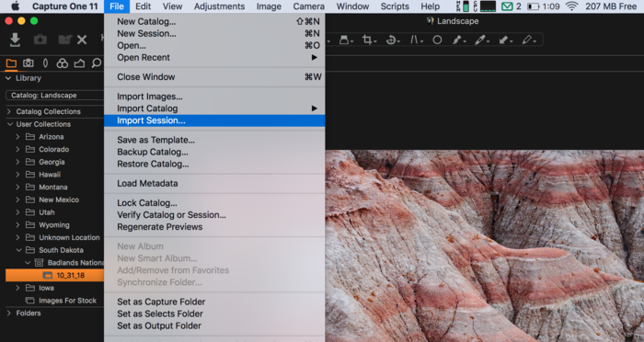Open the search filters magnifier tab
644x342 pixels.
pyautogui.click(x=96, y=63)
